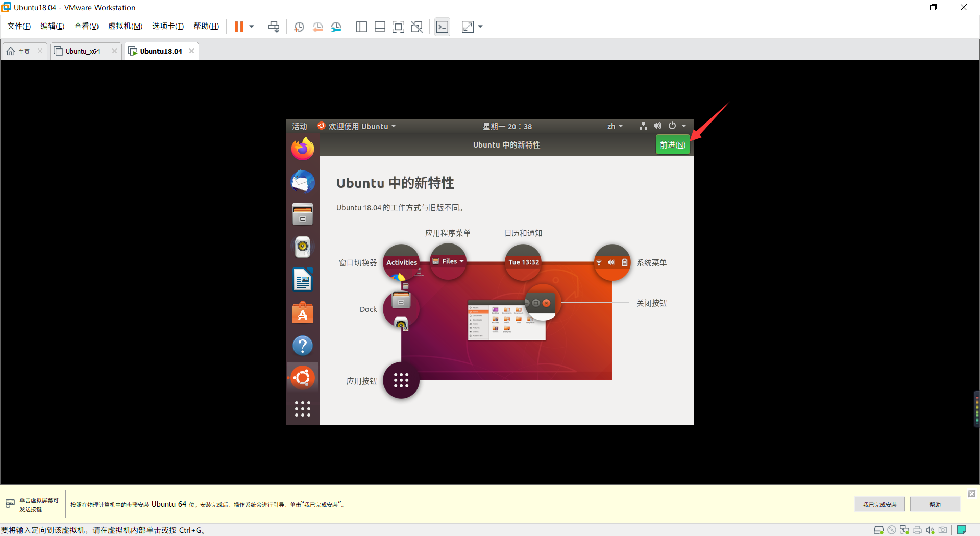Close the Ubuntu_x64 tab
The width and height of the screenshot is (980, 536).
(x=114, y=51)
